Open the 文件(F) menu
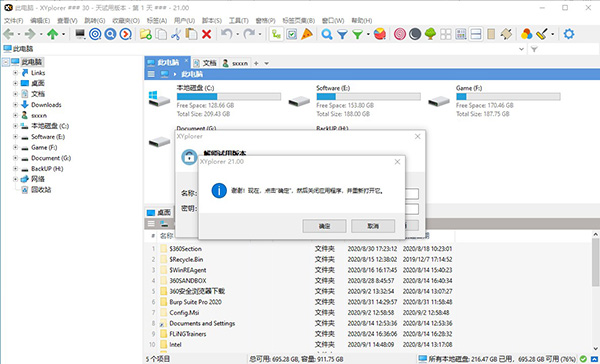 pos(14,20)
